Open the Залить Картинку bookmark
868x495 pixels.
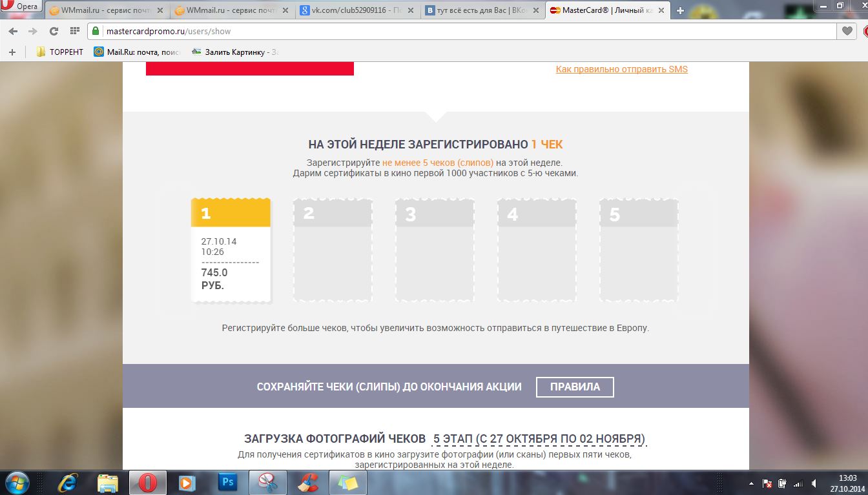[x=235, y=52]
